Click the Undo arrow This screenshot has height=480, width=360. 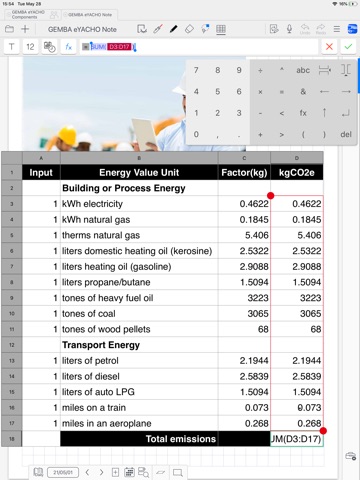tap(305, 29)
